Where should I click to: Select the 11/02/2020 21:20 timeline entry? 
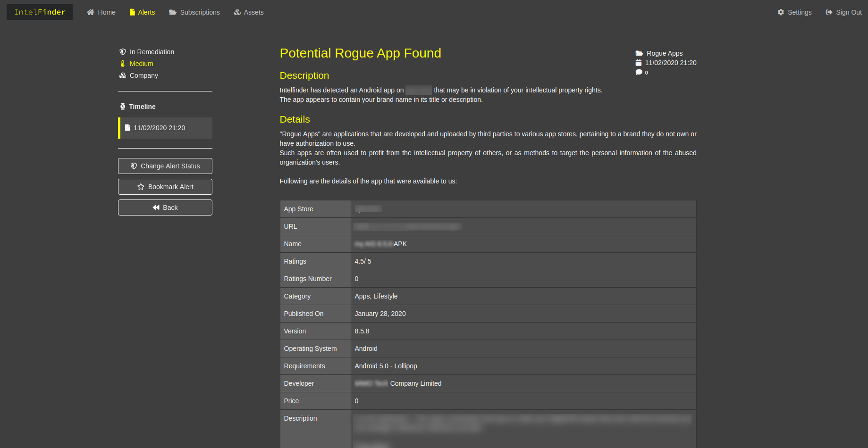[165, 128]
